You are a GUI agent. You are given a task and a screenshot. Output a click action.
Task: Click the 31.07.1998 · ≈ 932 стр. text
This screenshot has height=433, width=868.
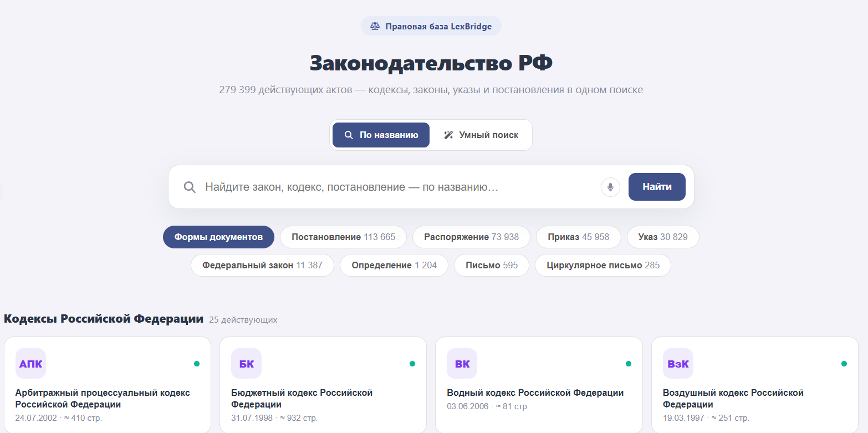274,417
